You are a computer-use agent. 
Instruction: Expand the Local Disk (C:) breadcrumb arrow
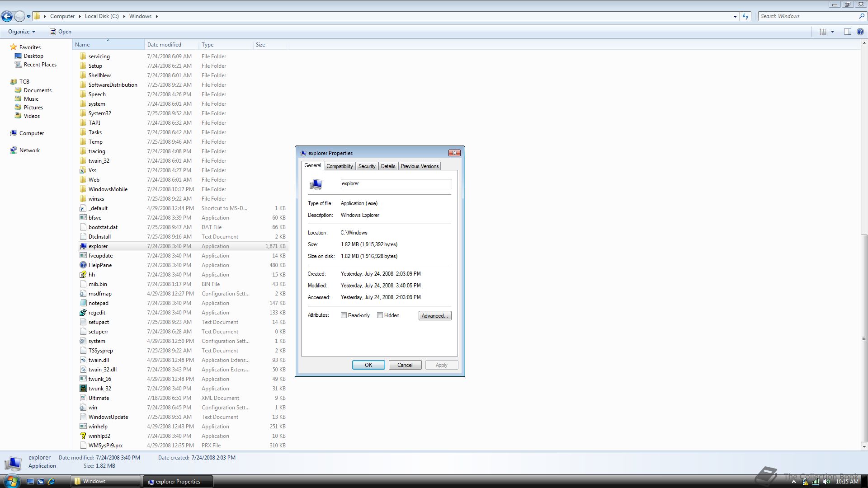[124, 16]
